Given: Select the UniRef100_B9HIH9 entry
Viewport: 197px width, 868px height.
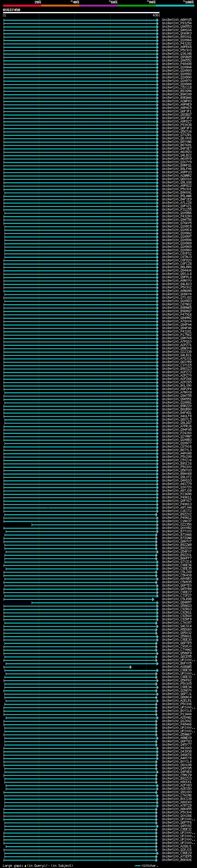Looking at the screenshot, I should click(x=177, y=94).
